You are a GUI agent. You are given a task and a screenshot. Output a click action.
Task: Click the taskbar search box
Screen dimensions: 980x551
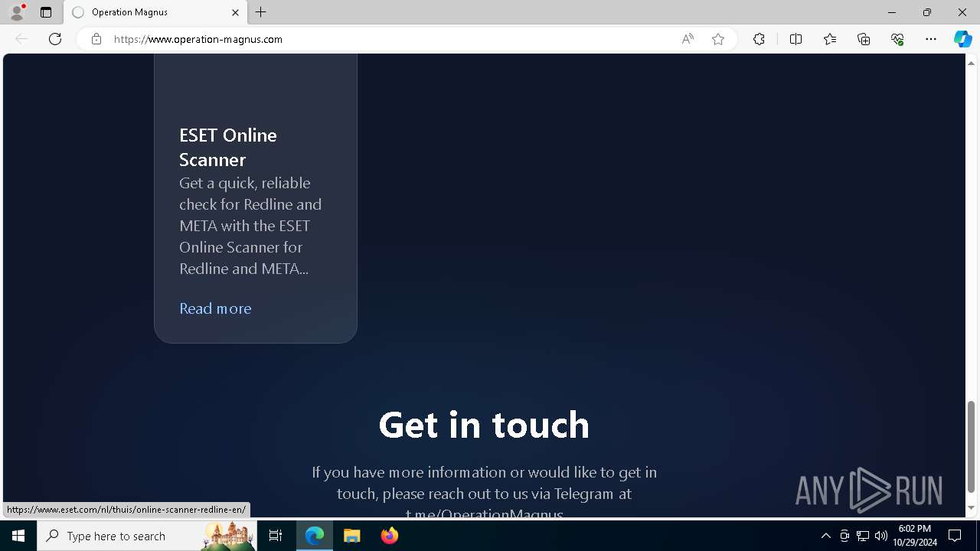147,536
